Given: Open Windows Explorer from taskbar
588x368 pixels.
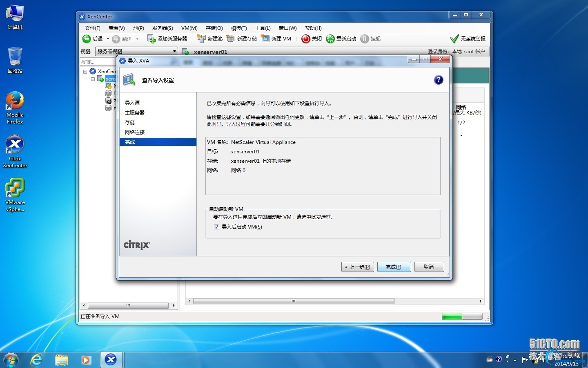Looking at the screenshot, I should tap(61, 360).
